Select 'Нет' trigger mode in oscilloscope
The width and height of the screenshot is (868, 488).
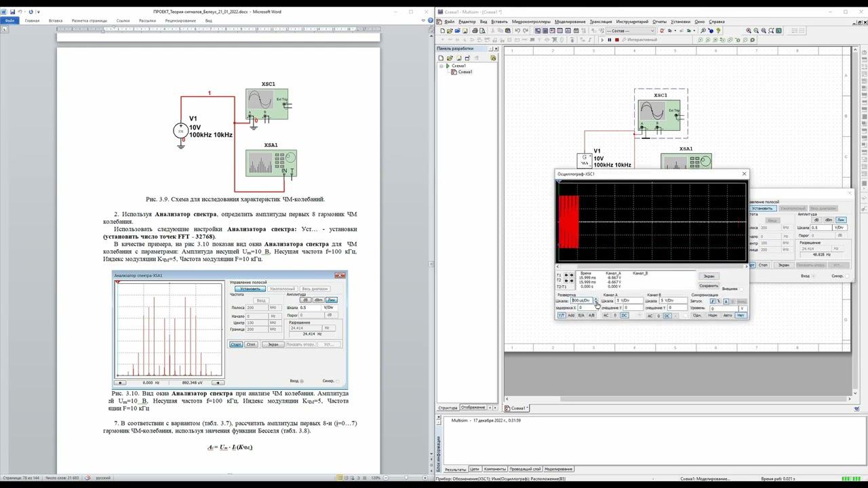tap(741, 315)
